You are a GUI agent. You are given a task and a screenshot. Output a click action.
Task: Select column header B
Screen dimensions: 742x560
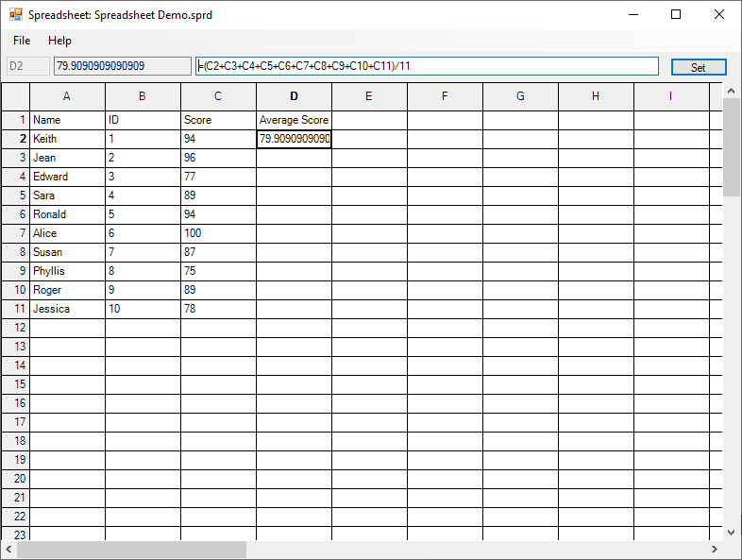[x=143, y=96]
